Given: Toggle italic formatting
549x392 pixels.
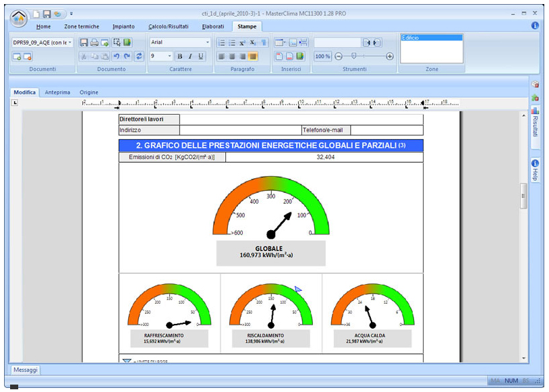Looking at the screenshot, I should [x=190, y=56].
